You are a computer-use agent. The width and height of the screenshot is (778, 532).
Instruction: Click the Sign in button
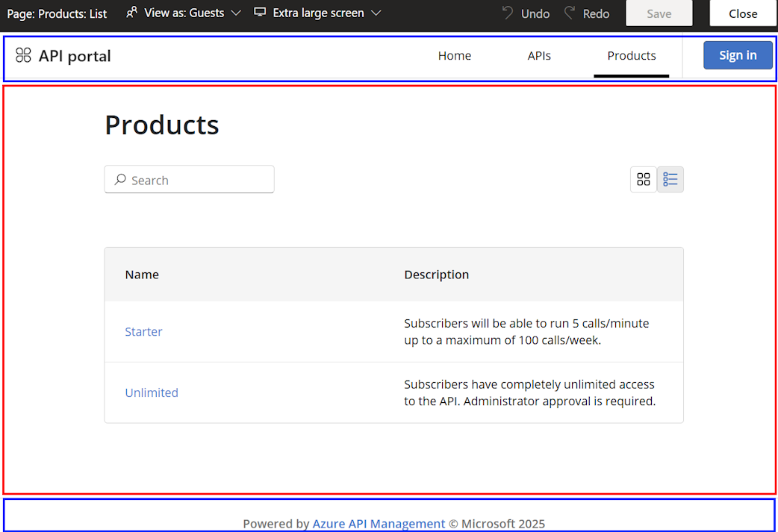pos(738,54)
